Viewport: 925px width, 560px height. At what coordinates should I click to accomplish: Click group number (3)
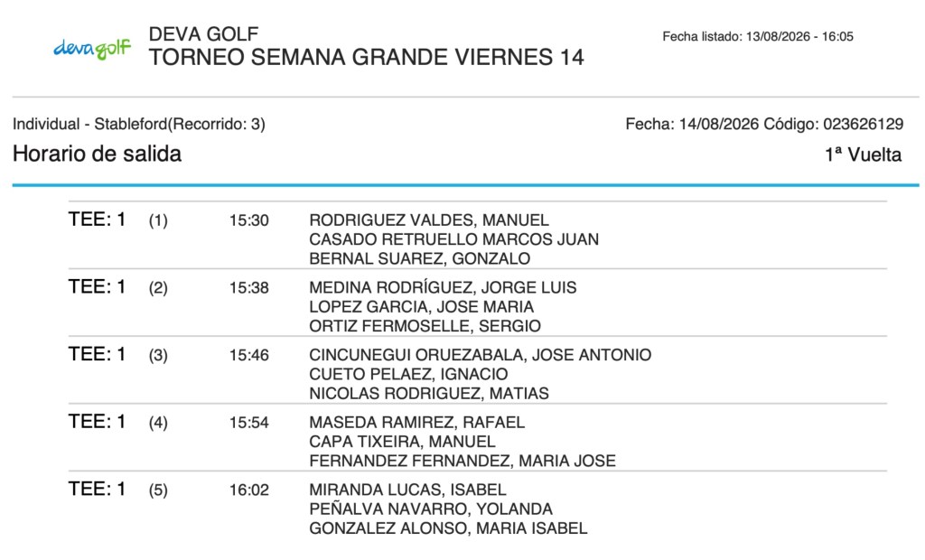tap(158, 355)
